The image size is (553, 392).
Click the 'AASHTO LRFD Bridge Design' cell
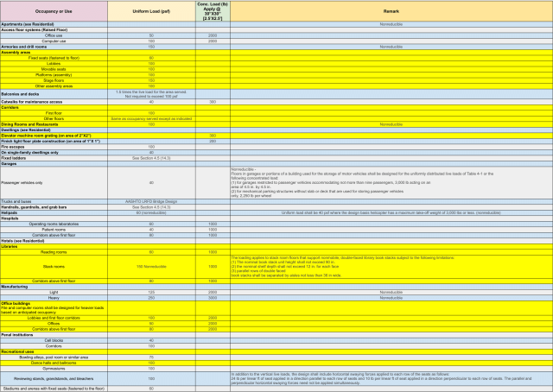pos(151,202)
